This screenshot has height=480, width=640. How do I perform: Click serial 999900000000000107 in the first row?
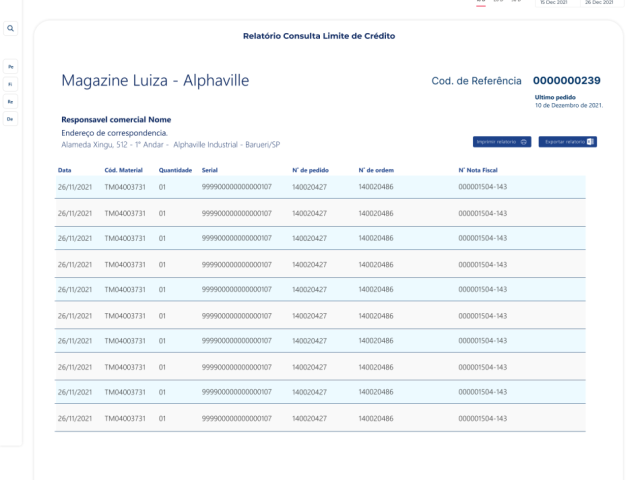(236, 187)
